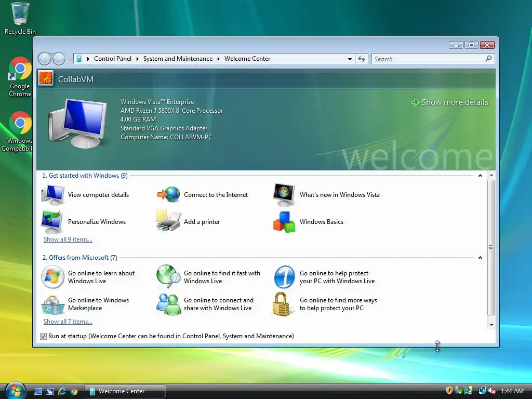The height and width of the screenshot is (399, 532).
Task: Click the Back navigation button
Action: (x=44, y=59)
